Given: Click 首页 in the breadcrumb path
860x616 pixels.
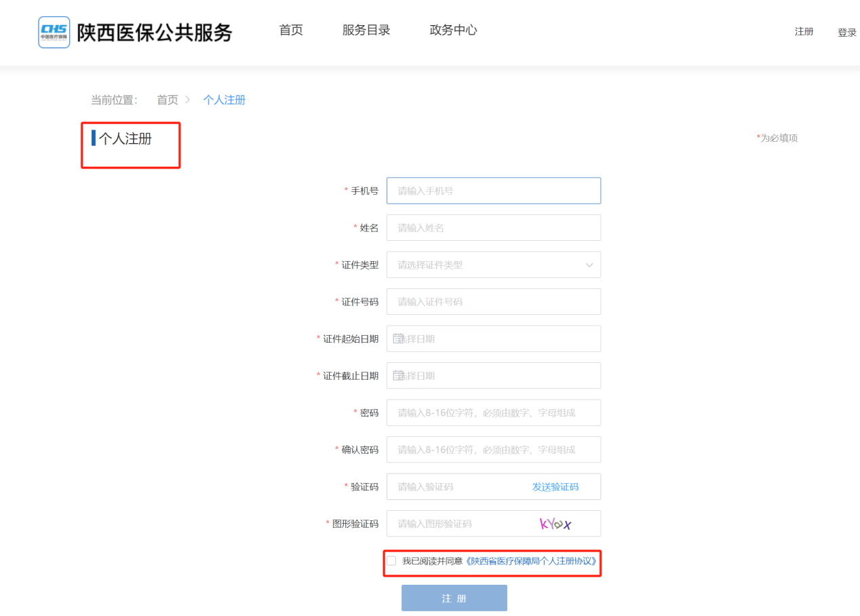Looking at the screenshot, I should pyautogui.click(x=168, y=100).
